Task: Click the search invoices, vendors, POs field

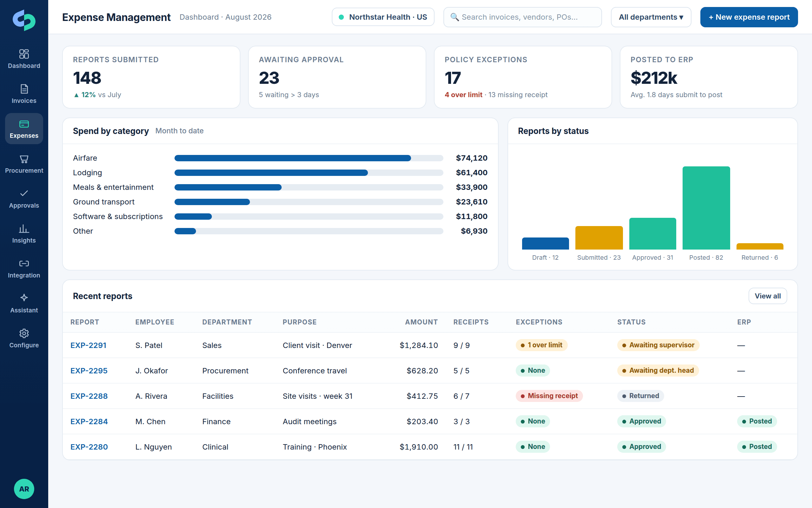Action: point(522,17)
